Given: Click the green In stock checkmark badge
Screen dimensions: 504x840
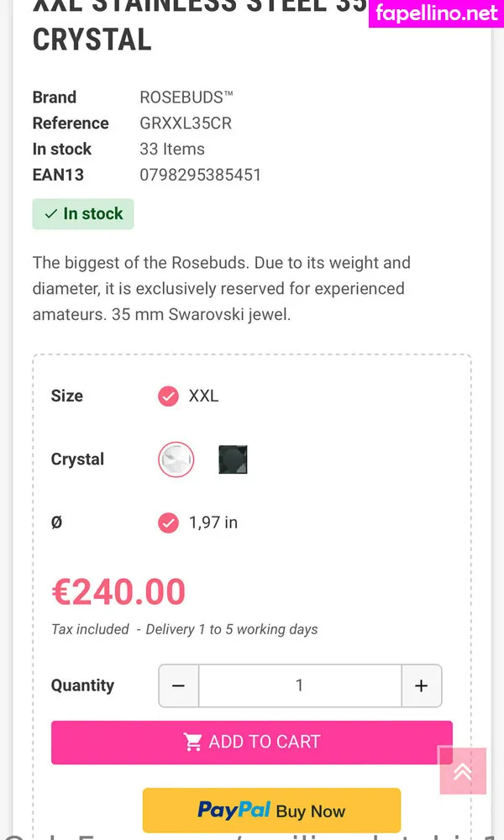Looking at the screenshot, I should 83,214.
